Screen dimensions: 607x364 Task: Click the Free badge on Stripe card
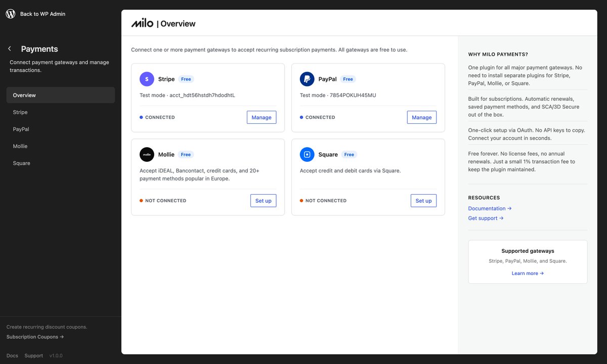[x=186, y=79]
